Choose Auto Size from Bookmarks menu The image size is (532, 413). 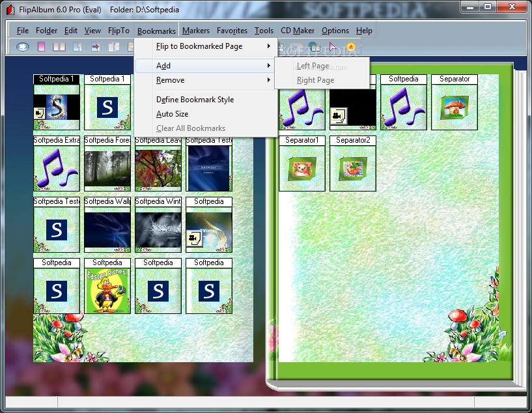coord(206,114)
